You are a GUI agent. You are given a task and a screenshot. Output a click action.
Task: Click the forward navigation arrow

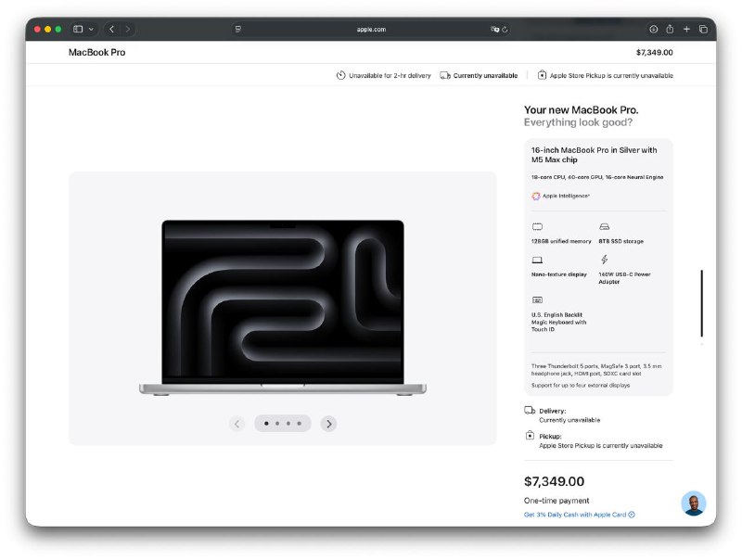(128, 30)
